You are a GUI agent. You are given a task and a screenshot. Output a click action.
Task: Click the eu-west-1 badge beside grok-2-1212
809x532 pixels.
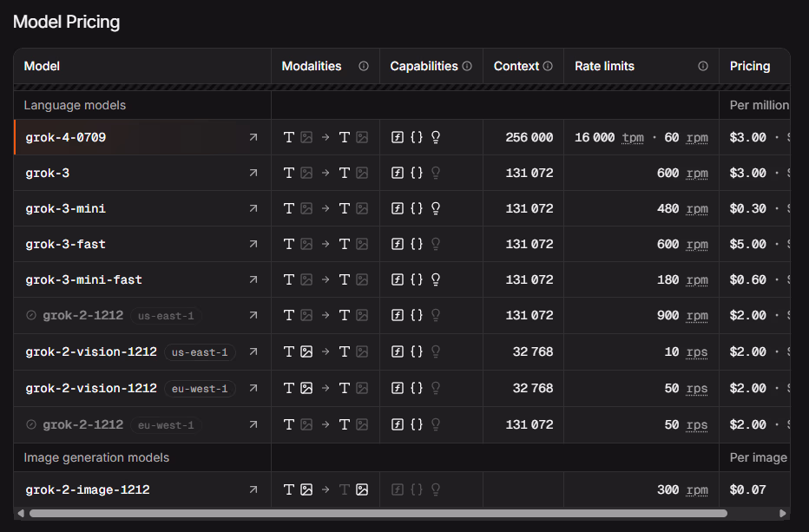coord(166,425)
